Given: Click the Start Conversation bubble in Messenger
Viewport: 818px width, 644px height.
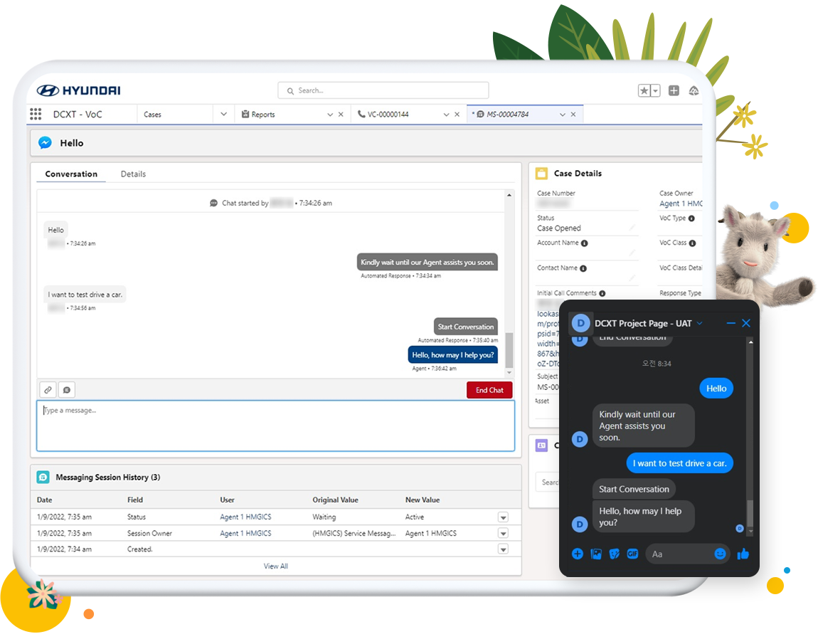Looking at the screenshot, I should (634, 489).
